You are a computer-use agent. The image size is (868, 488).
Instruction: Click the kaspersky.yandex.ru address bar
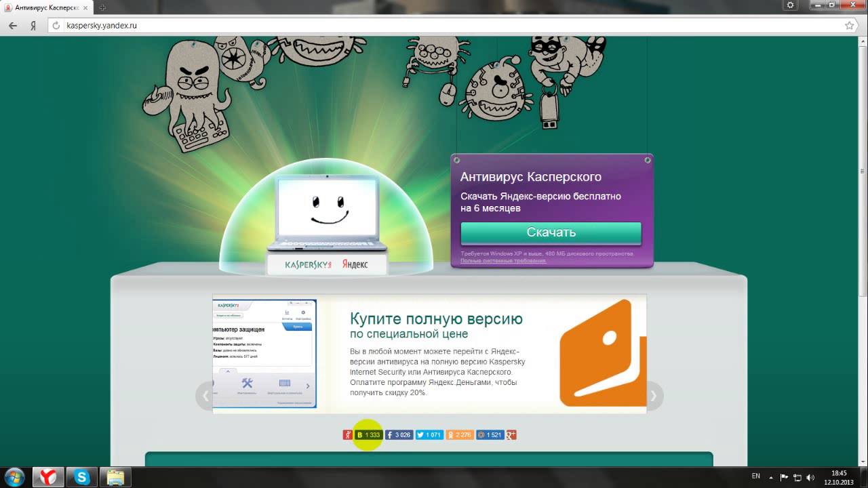pyautogui.click(x=448, y=26)
